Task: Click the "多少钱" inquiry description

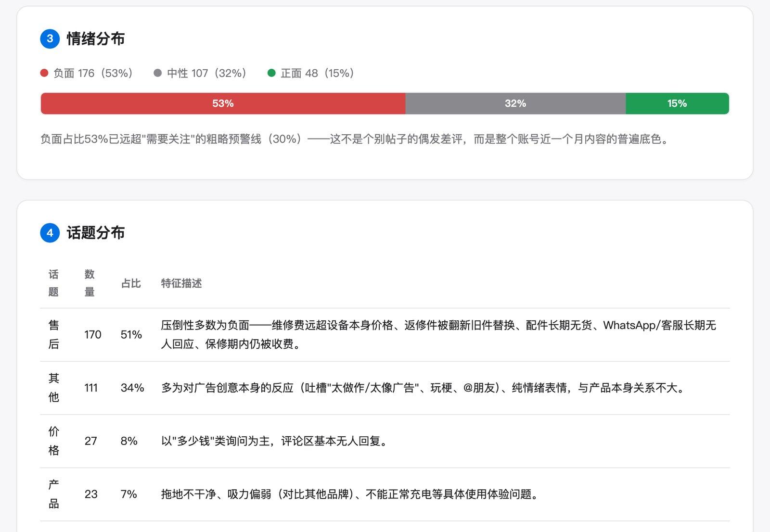Action: coord(276,441)
